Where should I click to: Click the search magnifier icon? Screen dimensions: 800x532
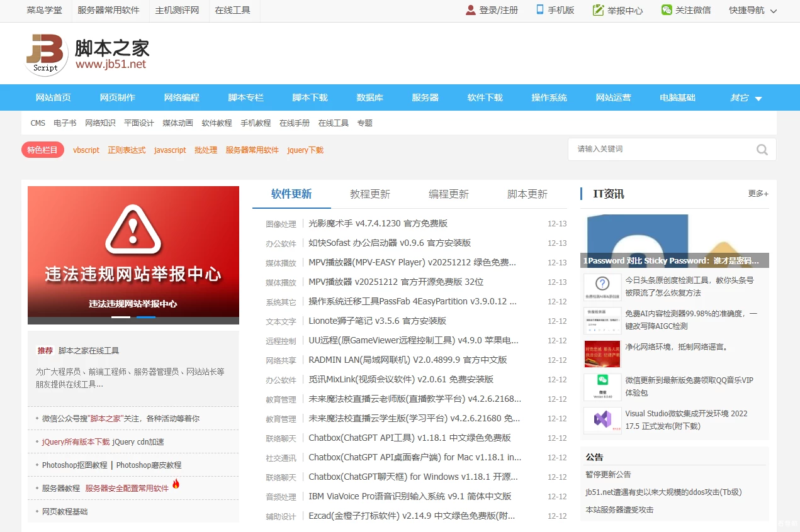762,150
